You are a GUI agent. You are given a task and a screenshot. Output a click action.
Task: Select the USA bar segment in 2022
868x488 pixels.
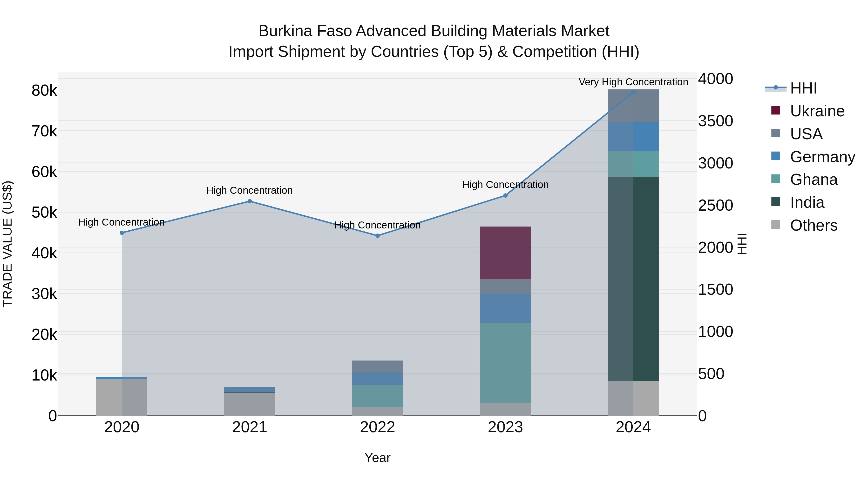click(x=377, y=366)
